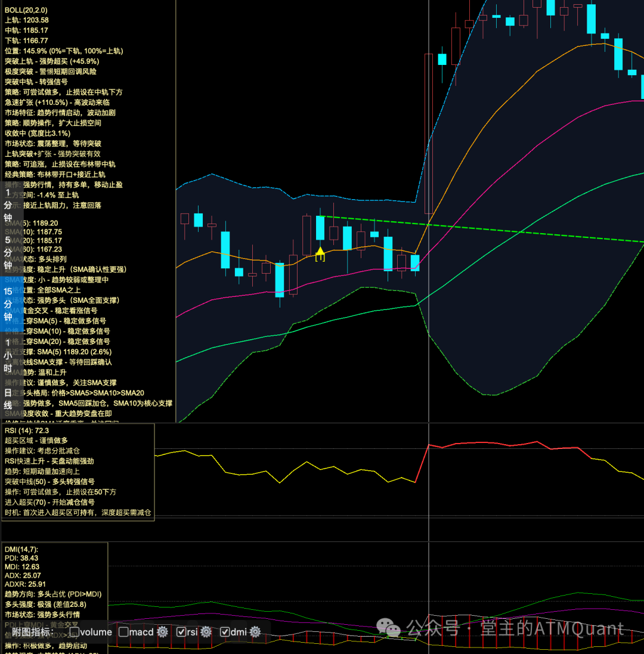Click the 位置: 145.9% line

(x=64, y=51)
